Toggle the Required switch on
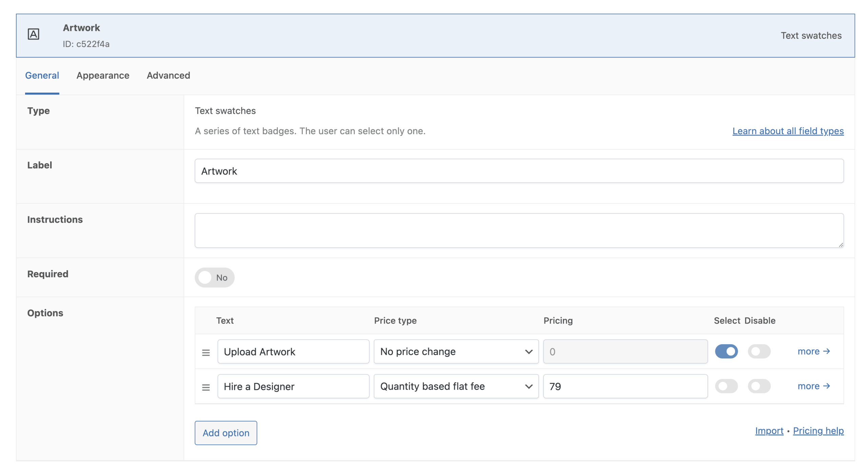The width and height of the screenshot is (868, 473). [214, 277]
